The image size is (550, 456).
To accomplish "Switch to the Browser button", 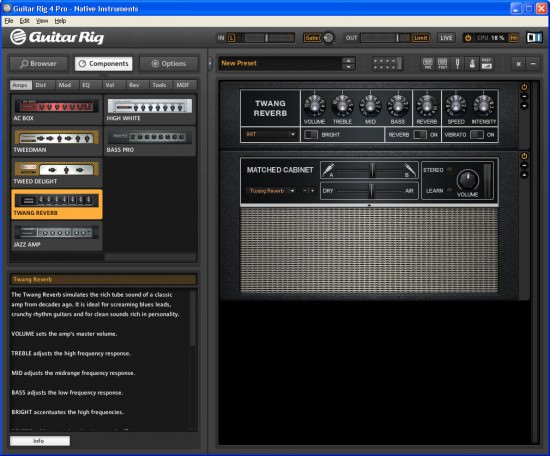I will coord(38,64).
